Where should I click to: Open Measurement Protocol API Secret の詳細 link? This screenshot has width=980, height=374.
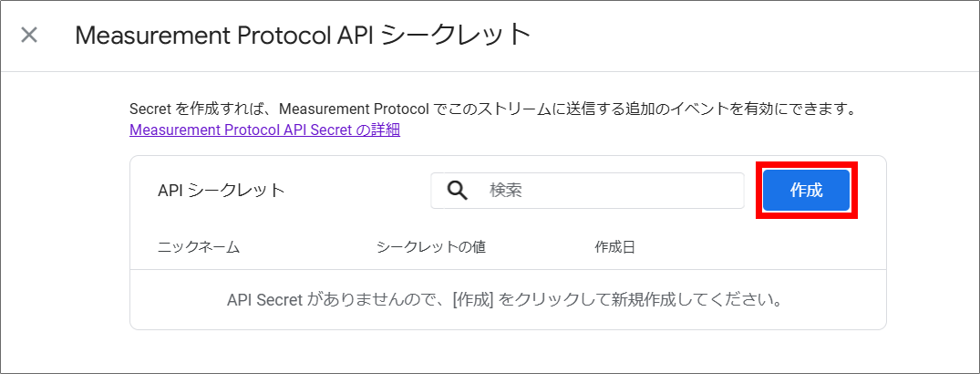tap(265, 130)
